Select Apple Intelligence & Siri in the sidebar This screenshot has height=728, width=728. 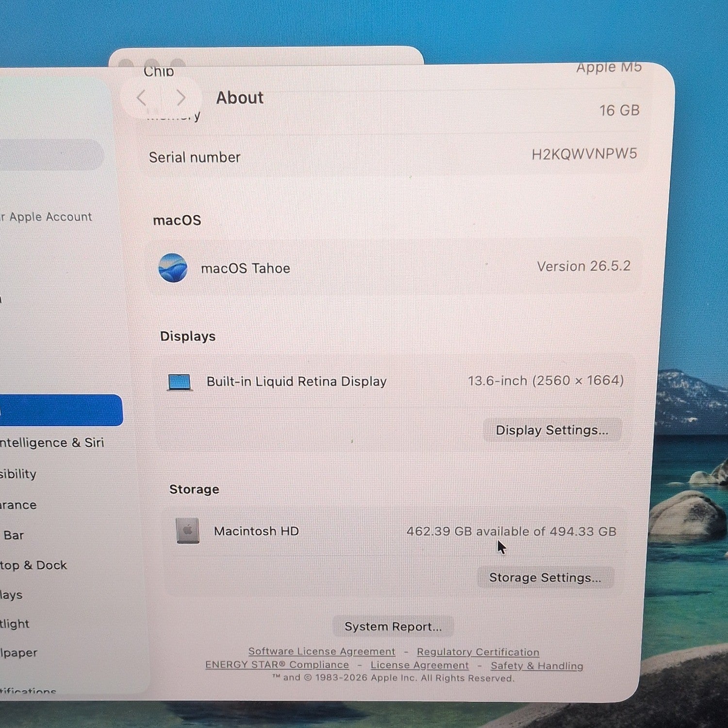click(x=52, y=443)
